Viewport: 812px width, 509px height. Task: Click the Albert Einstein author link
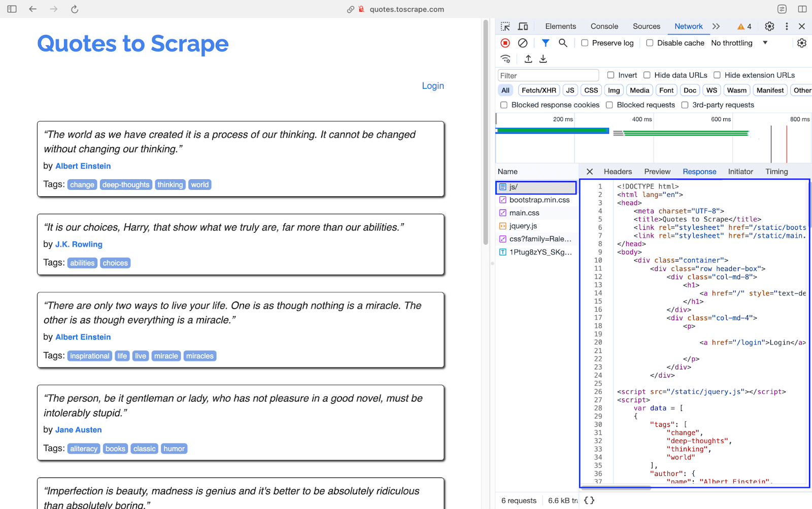[x=83, y=166]
